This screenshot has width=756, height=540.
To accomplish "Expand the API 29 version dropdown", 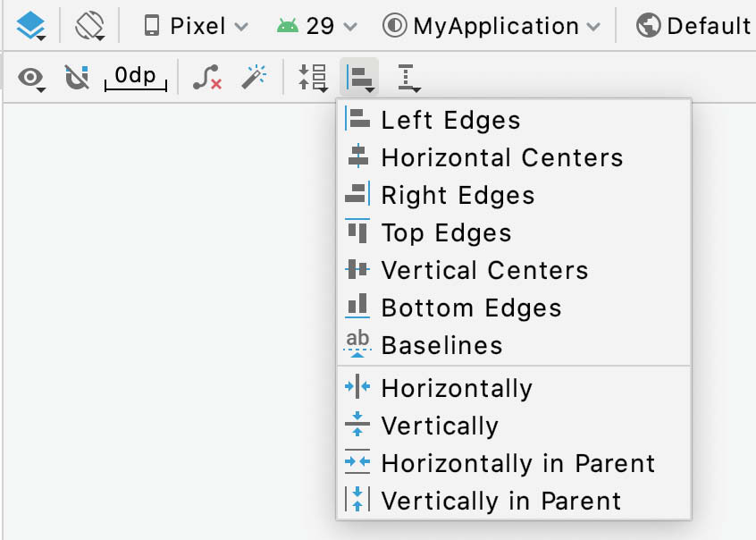I will tap(316, 26).
